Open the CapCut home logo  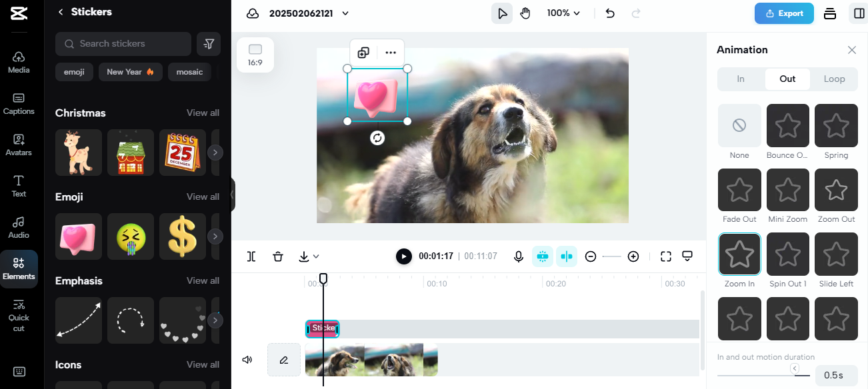19,14
